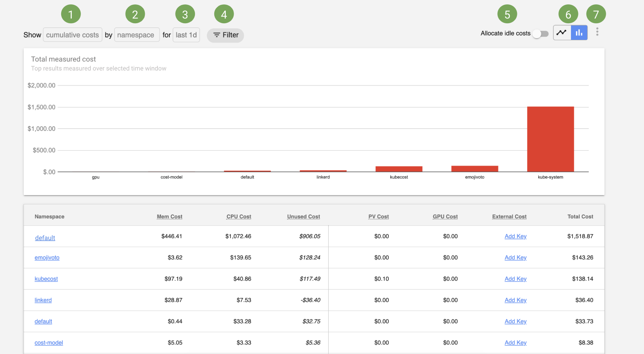
Task: Click the kube-system bar in chart
Action: pos(550,139)
